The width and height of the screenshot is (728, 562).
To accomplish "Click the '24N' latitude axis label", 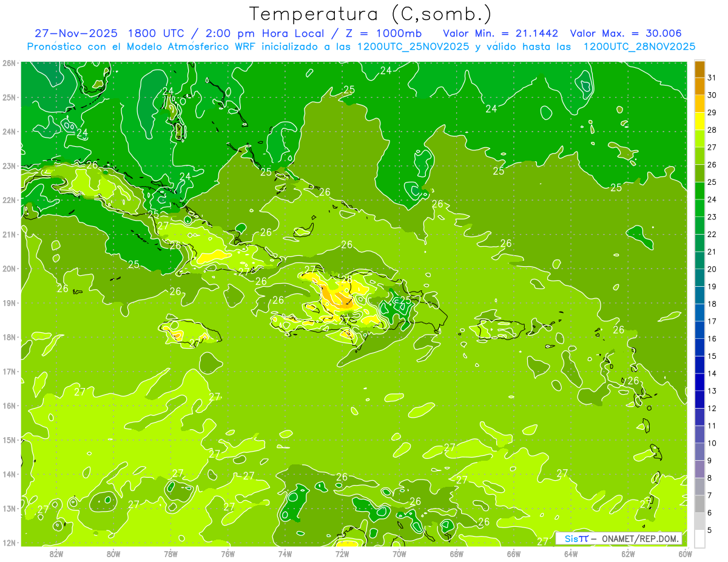I will pyautogui.click(x=9, y=132).
